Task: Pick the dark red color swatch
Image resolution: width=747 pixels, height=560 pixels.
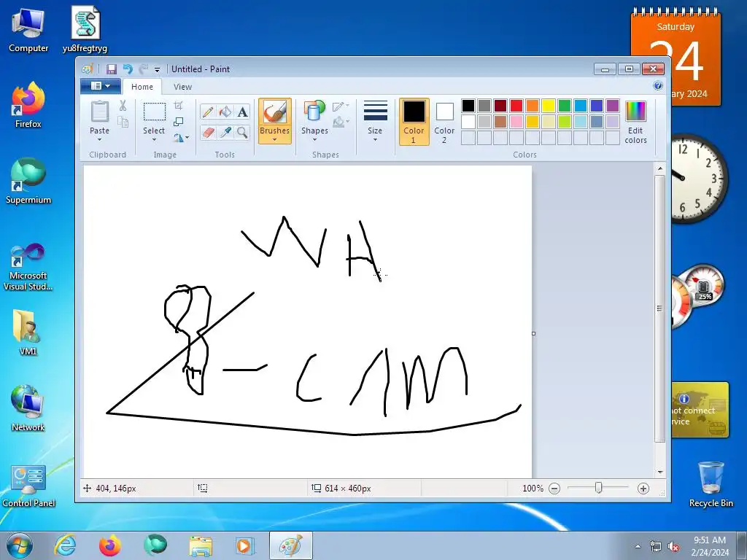Action: pos(500,106)
